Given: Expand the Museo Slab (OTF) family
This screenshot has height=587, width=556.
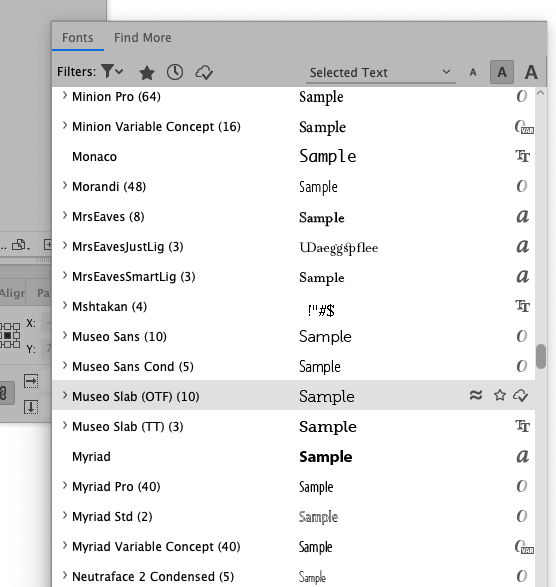Looking at the screenshot, I should [65, 395].
